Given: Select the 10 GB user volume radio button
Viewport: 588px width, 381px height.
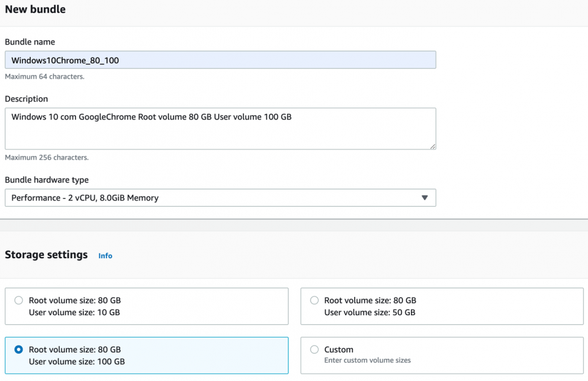Looking at the screenshot, I should point(19,301).
